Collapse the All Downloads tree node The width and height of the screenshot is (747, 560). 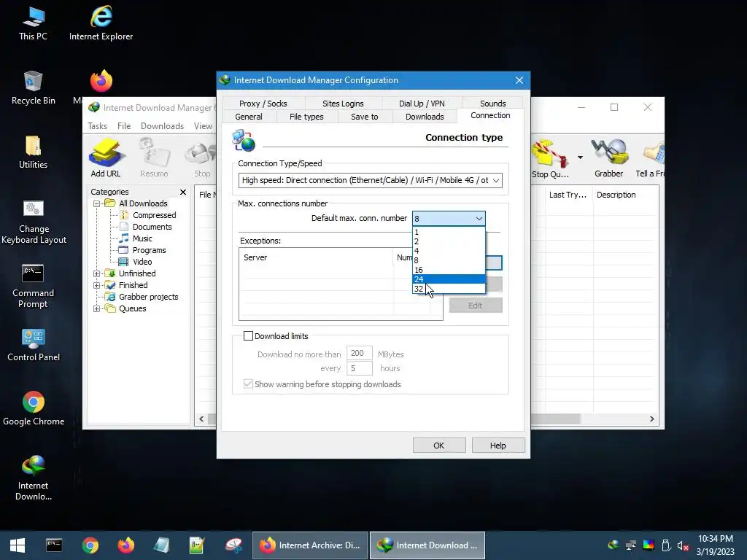tap(97, 203)
